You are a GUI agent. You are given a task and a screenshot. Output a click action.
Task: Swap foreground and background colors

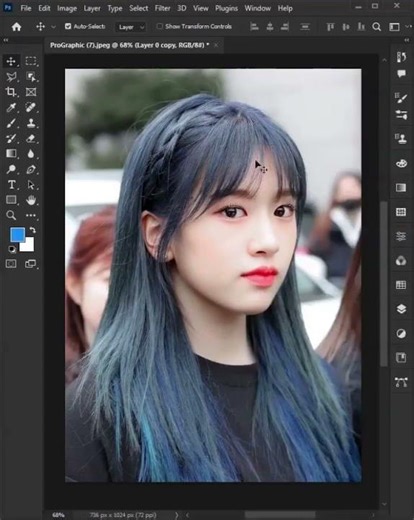pos(32,230)
